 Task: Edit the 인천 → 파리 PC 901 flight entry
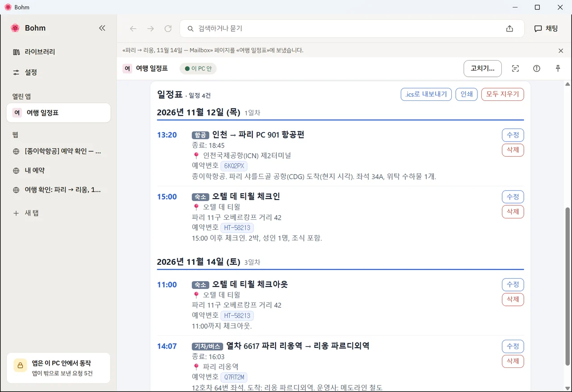(x=513, y=135)
